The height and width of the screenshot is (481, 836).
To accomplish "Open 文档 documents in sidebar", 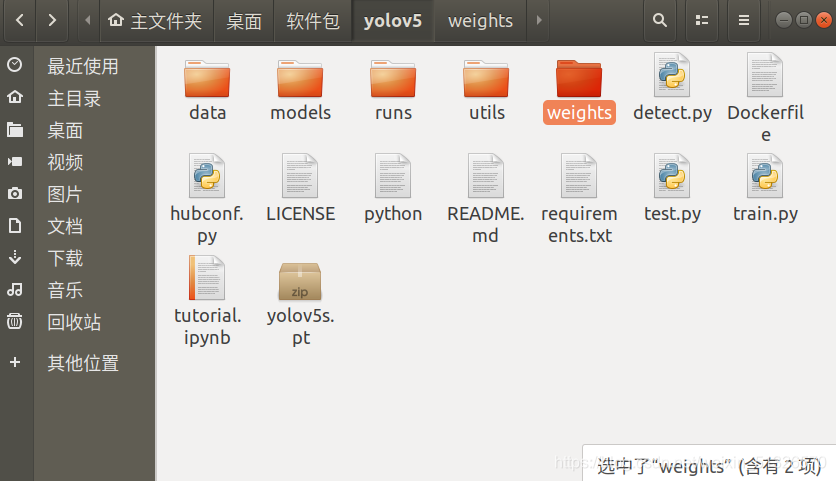I will [x=65, y=226].
